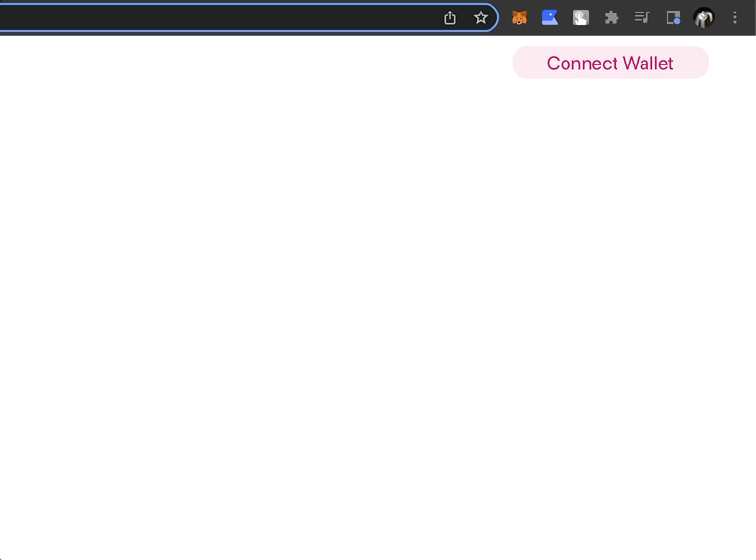Open the blue wallet extension icon
The image size is (756, 560).
[549, 18]
